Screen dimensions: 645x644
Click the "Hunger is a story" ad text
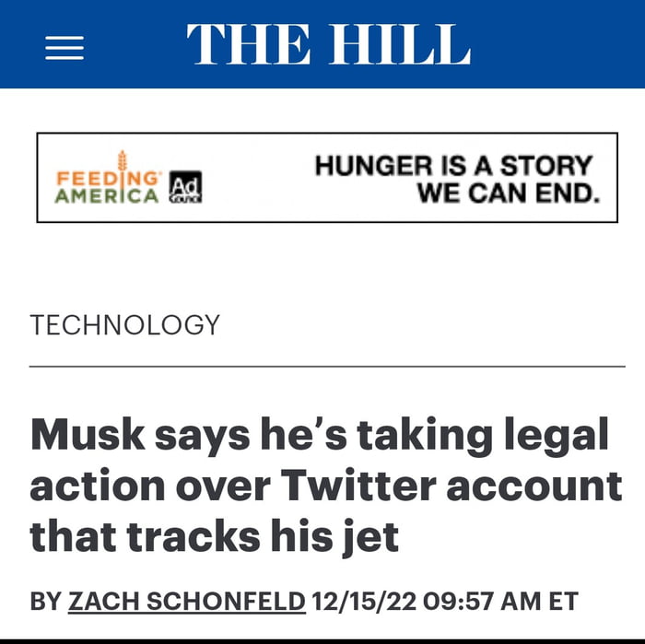453,166
